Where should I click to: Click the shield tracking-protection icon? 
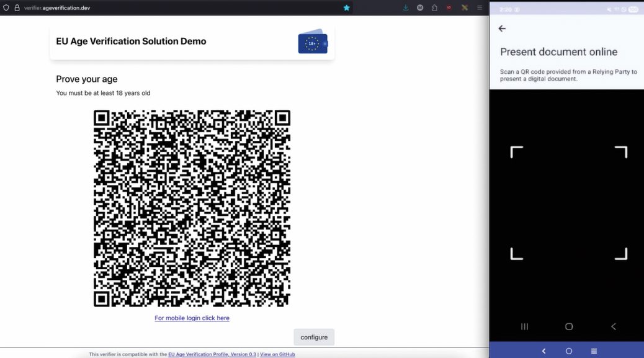click(6, 8)
